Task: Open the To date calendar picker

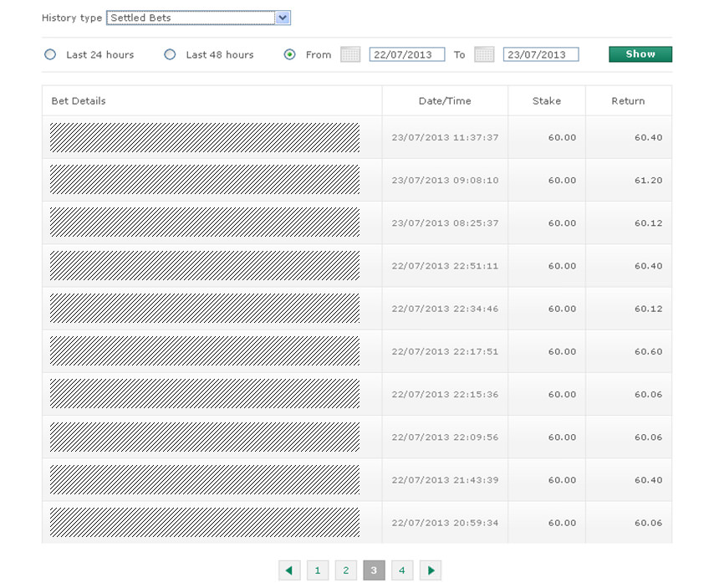Action: (x=484, y=54)
